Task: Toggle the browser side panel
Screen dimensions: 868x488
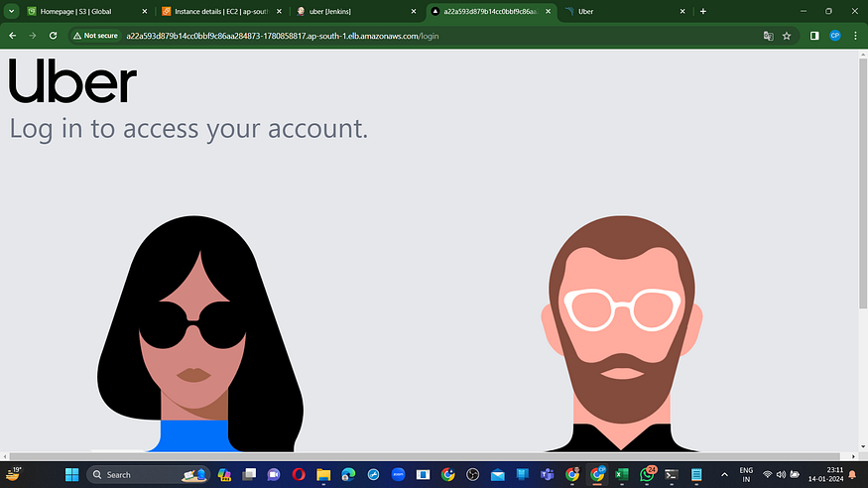Action: (x=814, y=36)
